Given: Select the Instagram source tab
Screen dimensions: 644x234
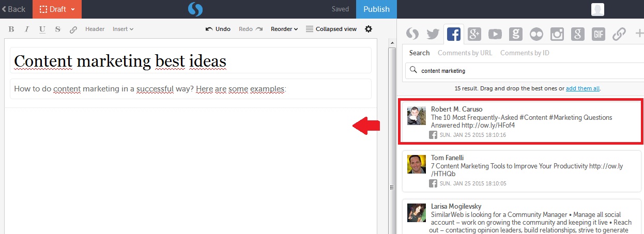Looking at the screenshot, I should (557, 34).
